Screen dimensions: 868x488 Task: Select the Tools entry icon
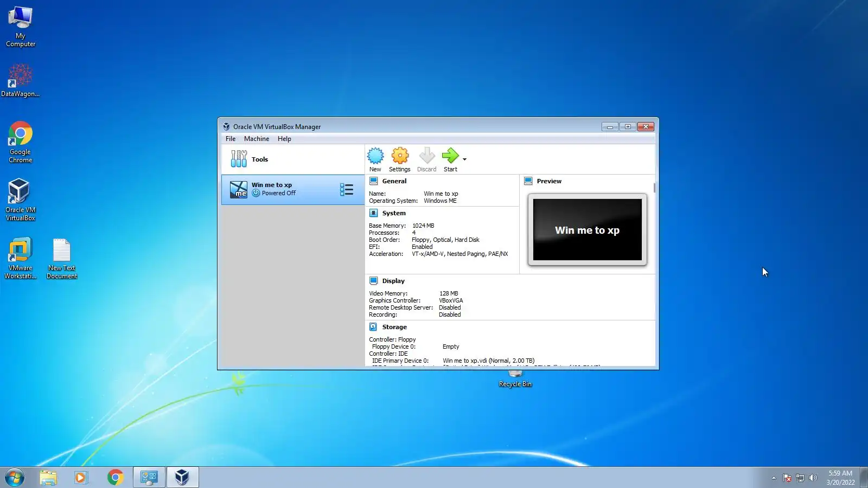(239, 159)
